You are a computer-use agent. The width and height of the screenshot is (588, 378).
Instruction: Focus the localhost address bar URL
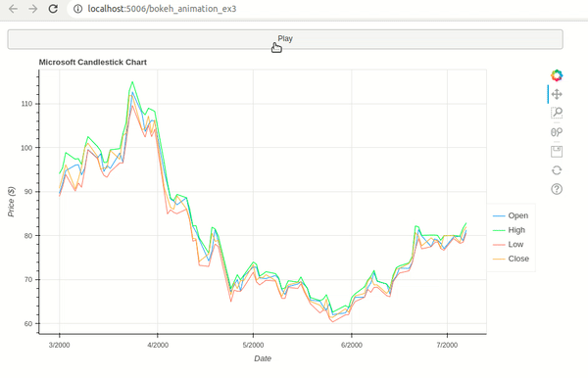point(162,9)
